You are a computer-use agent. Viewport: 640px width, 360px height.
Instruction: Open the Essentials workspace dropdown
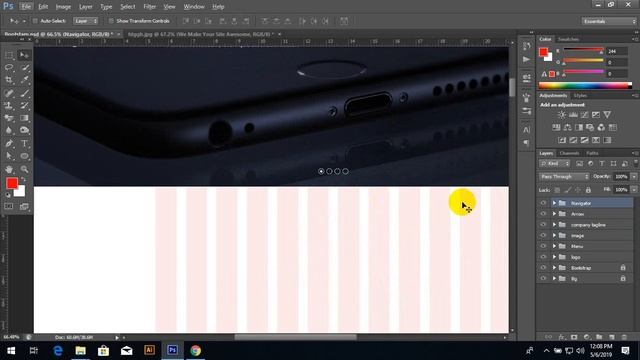[609, 21]
